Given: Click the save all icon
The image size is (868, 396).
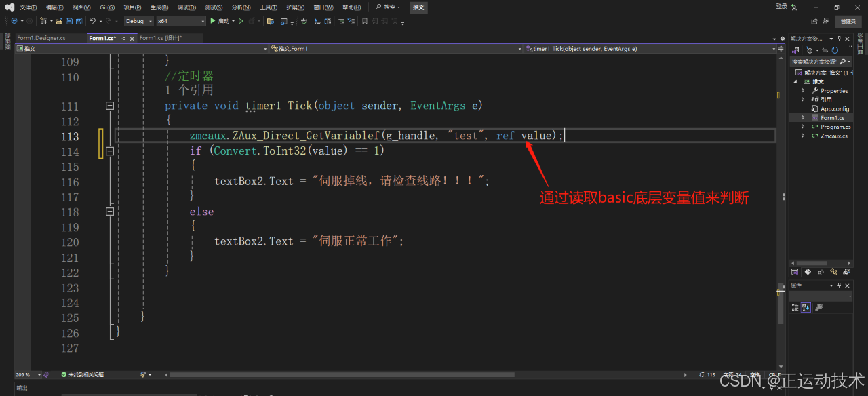Looking at the screenshot, I should [79, 21].
